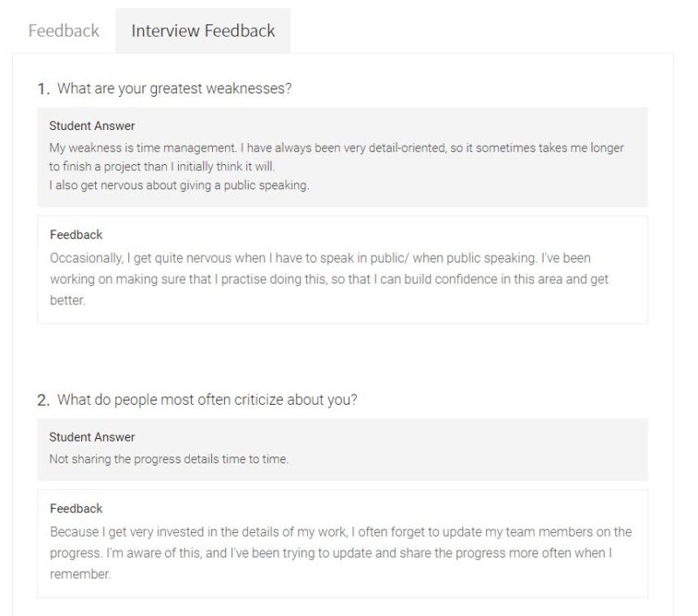Open the Interview Feedback tab
The image size is (698, 616).
[x=203, y=31]
